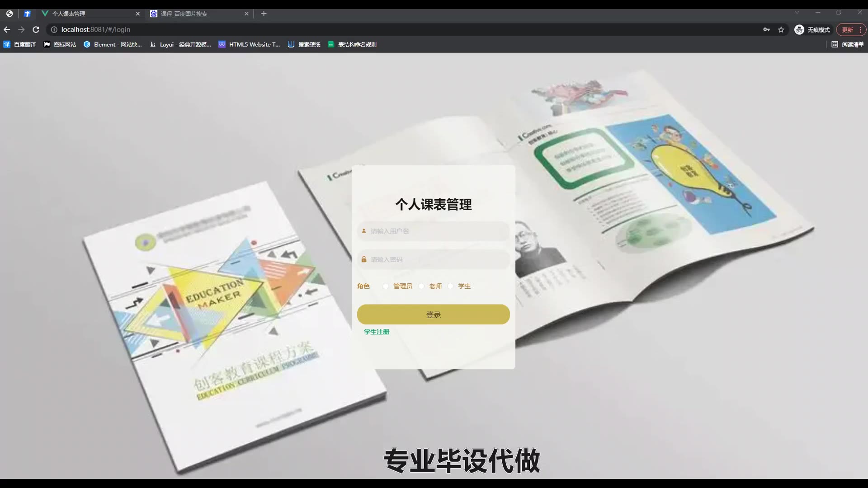The width and height of the screenshot is (868, 488).
Task: Click the address bar URL localhost:8081
Action: pyautogui.click(x=96, y=29)
